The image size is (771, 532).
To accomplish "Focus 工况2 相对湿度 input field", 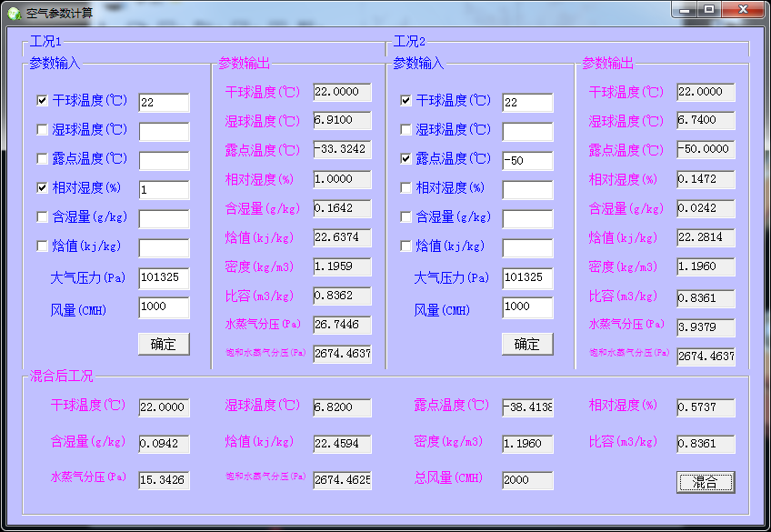I will tap(527, 190).
